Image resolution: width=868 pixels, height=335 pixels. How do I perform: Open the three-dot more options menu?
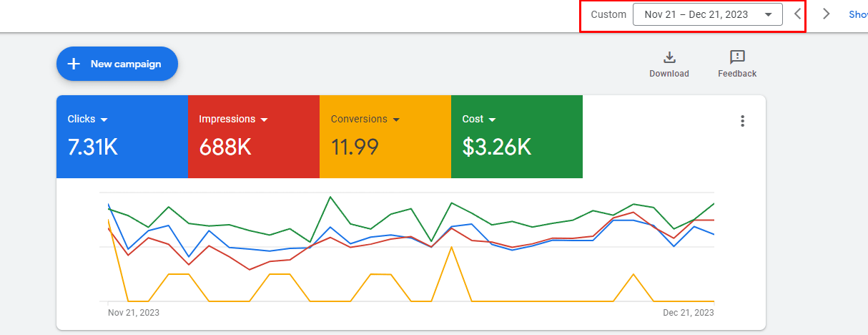click(742, 121)
